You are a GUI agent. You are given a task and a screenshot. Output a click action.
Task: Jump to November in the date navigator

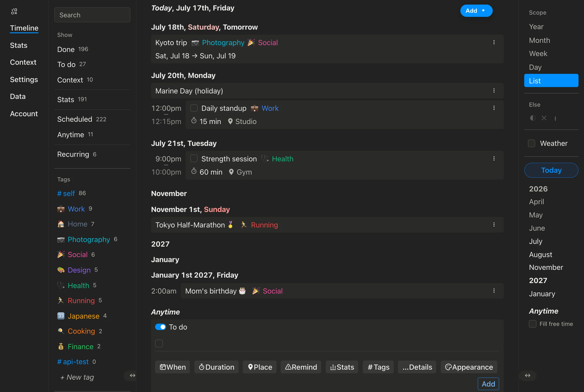point(546,267)
